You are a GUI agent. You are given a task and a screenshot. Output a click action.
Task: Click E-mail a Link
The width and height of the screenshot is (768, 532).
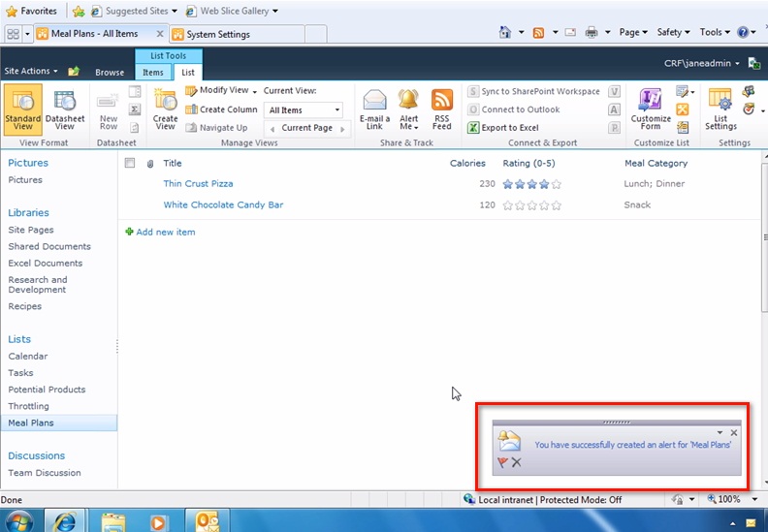pos(374,110)
